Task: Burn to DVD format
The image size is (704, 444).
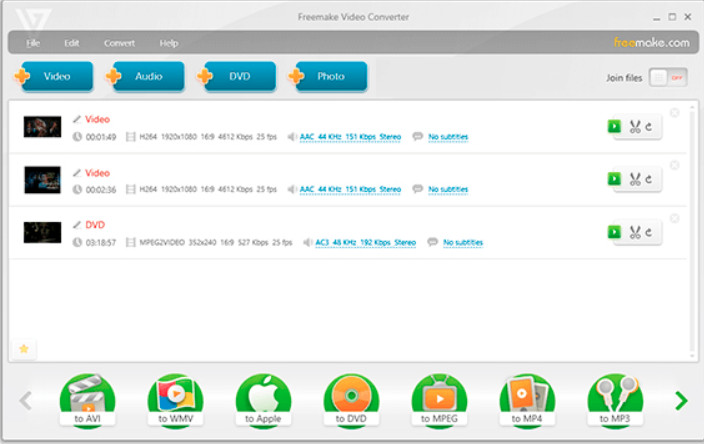Action: (351, 400)
